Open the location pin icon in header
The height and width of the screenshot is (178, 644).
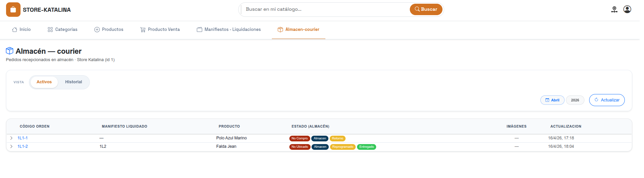click(x=614, y=9)
